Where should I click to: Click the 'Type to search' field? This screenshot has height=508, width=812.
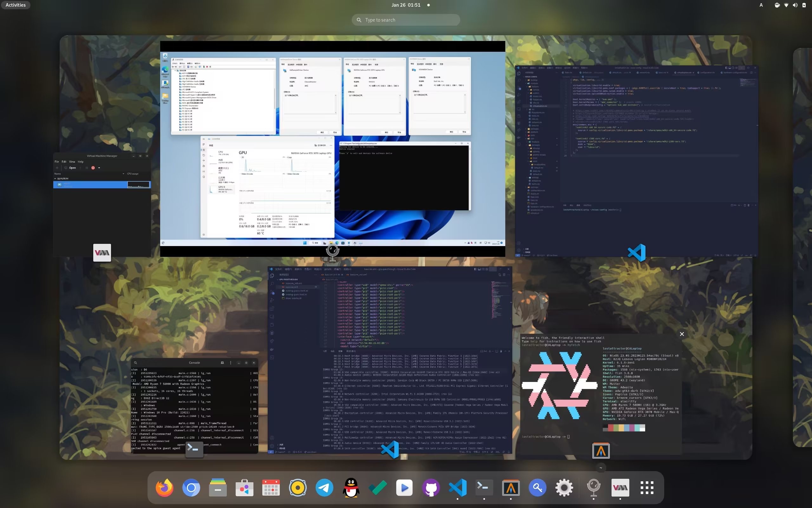coord(406,20)
